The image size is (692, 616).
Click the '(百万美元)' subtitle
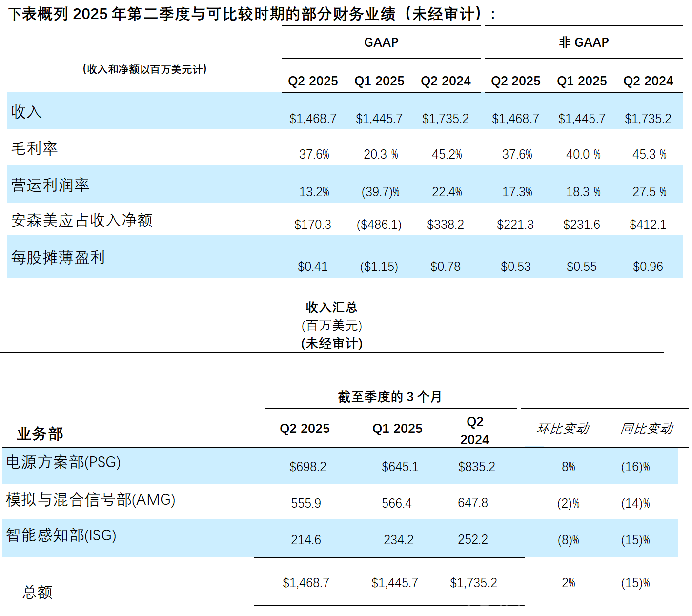(x=332, y=326)
